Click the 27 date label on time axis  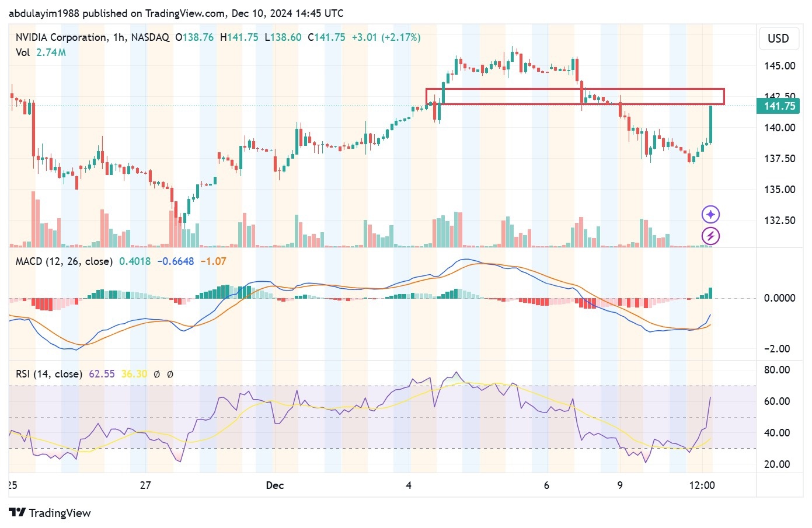pos(145,485)
